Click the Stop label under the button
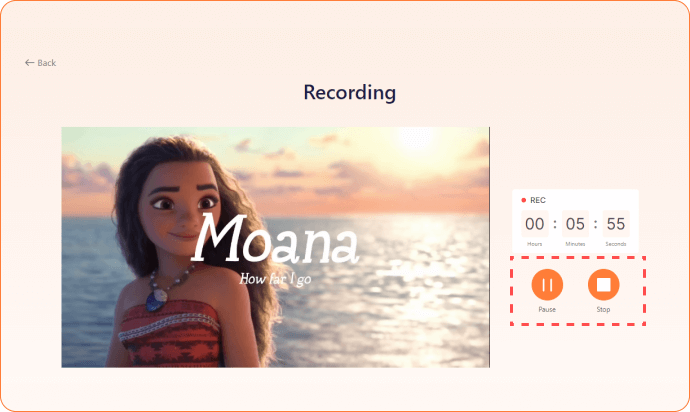690x412 pixels. coord(603,309)
